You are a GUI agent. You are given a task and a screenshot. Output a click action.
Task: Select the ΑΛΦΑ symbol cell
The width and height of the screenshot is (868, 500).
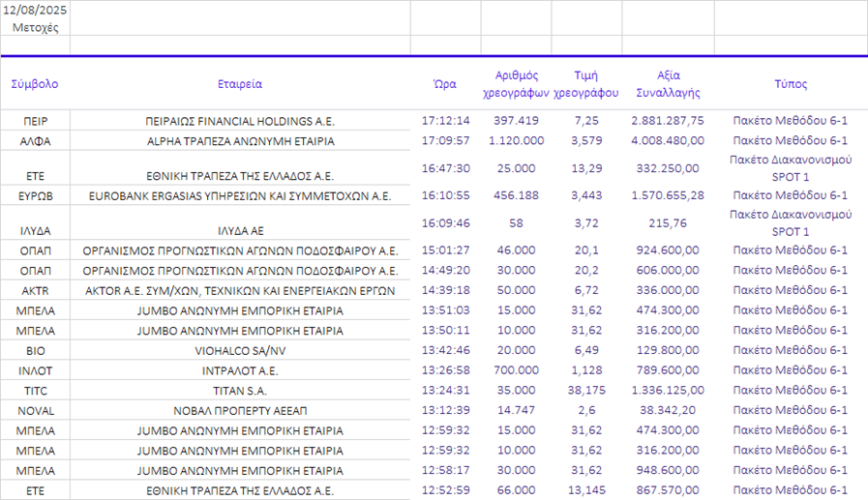tap(36, 141)
